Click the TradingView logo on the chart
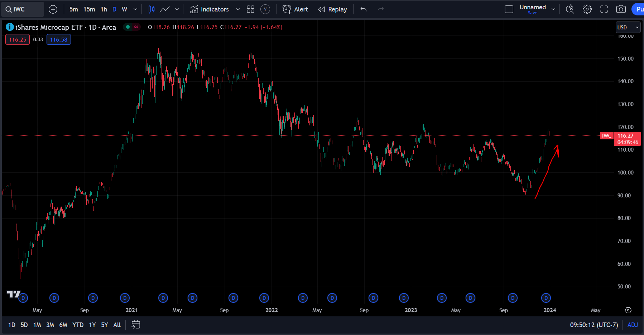644x335 pixels. [14, 294]
